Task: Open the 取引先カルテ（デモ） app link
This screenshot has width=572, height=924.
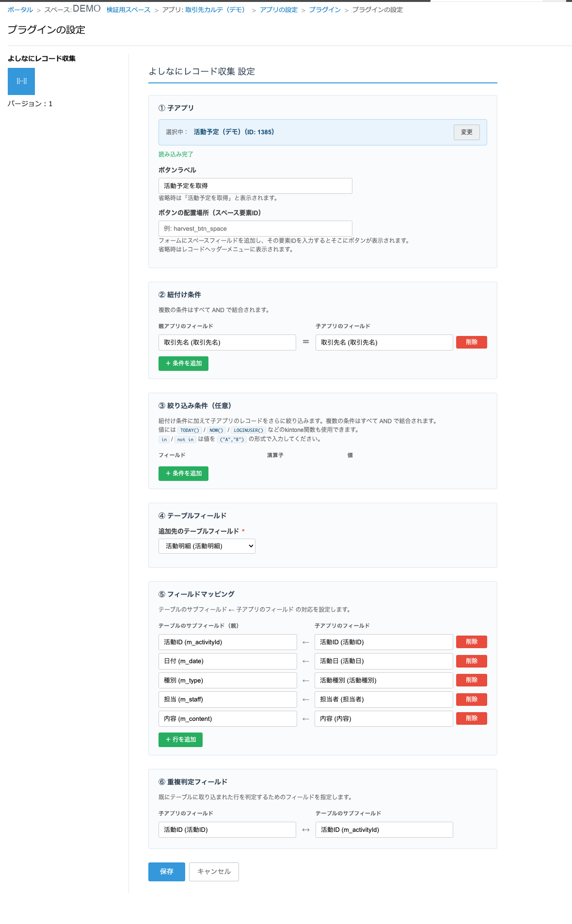Action: click(x=215, y=10)
